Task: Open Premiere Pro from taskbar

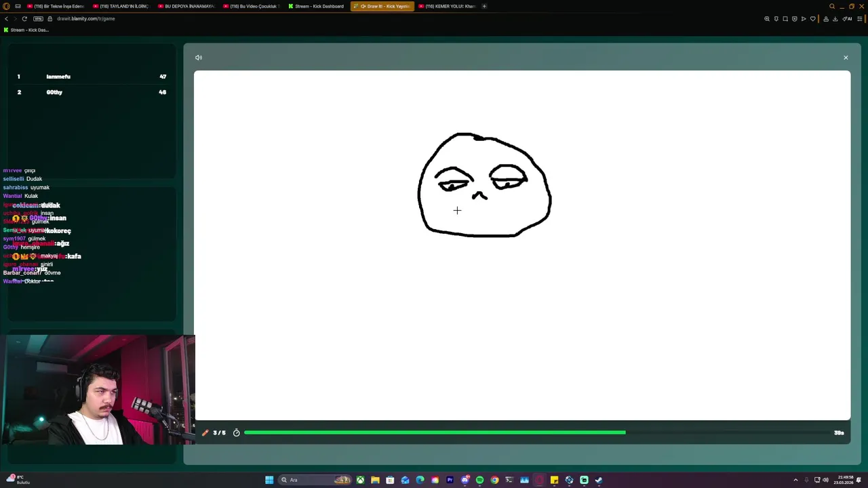Action: point(450,480)
